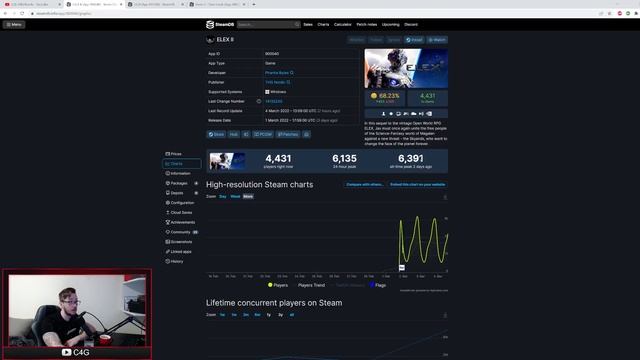The width and height of the screenshot is (640, 360).
Task: Click the SteamDB logo
Action: point(220,24)
